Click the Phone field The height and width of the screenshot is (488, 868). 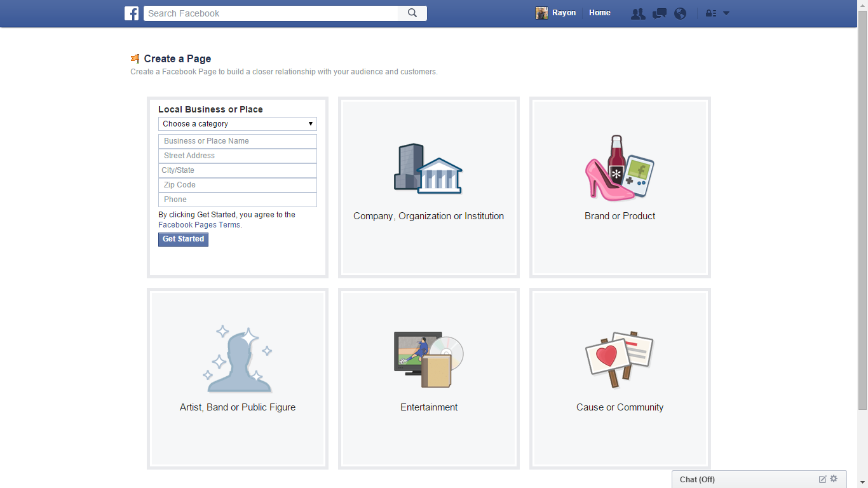coord(238,200)
